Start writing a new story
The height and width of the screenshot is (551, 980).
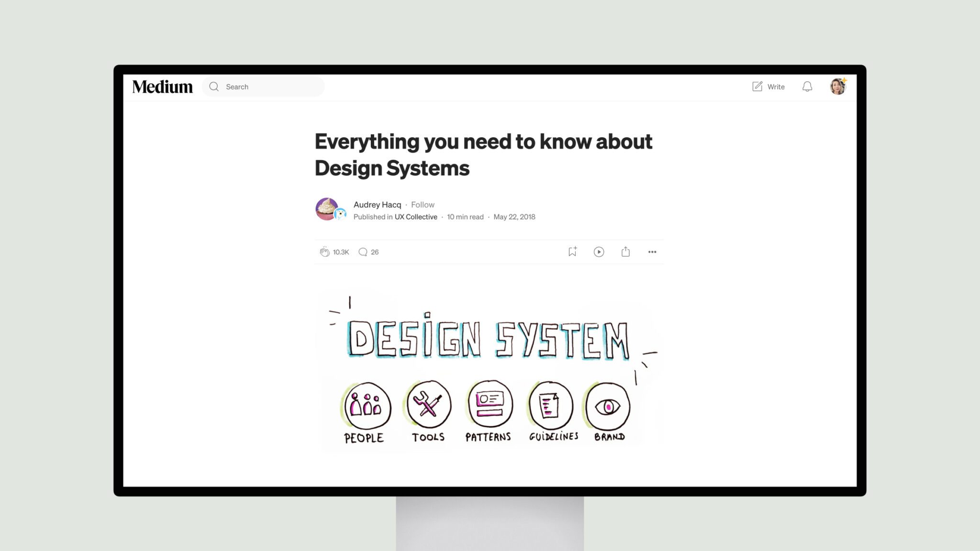tap(768, 87)
